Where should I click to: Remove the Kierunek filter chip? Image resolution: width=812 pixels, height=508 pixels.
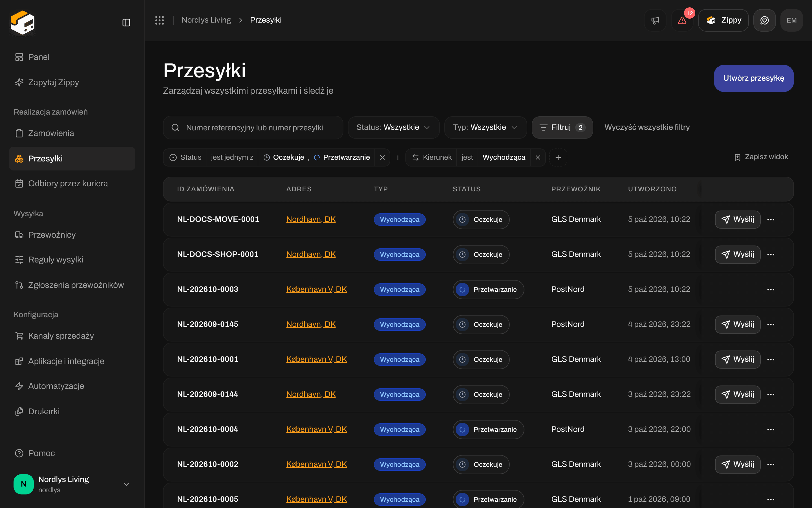538,157
